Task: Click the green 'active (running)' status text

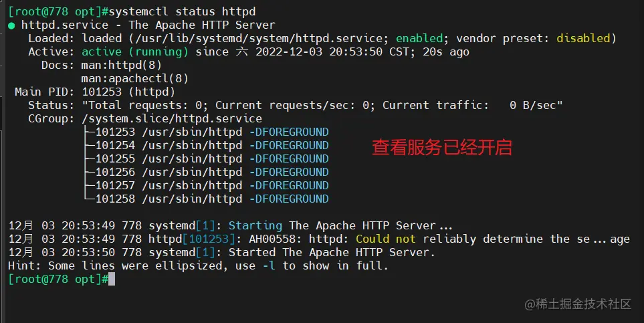Action: [x=134, y=51]
